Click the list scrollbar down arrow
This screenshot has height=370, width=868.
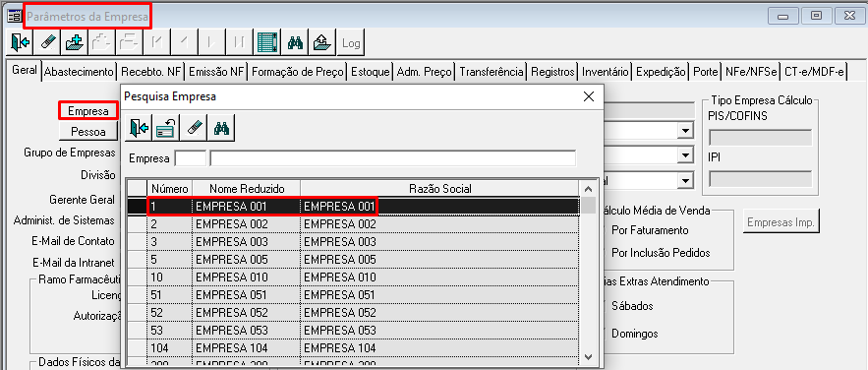[588, 356]
